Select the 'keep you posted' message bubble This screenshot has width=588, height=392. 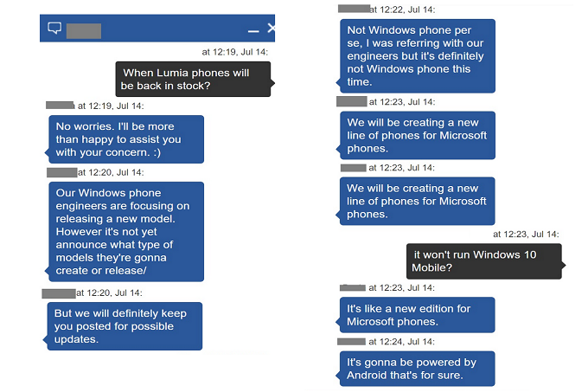point(125,326)
